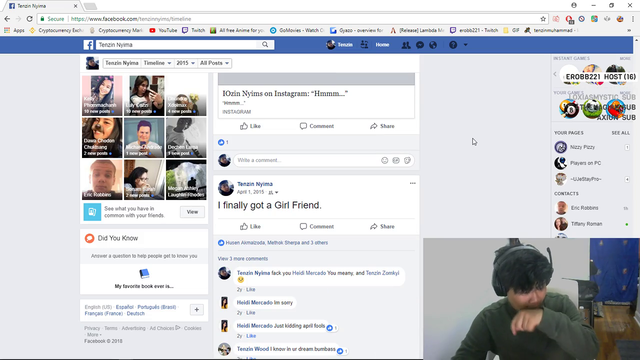Comment on the girlfriend post
The image size is (640, 360).
pos(317,227)
